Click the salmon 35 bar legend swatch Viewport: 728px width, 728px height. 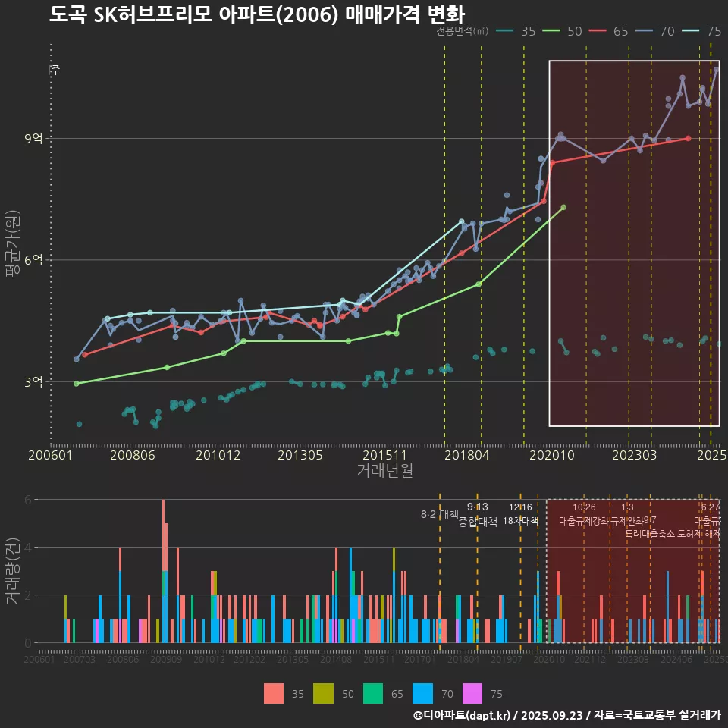[274, 693]
